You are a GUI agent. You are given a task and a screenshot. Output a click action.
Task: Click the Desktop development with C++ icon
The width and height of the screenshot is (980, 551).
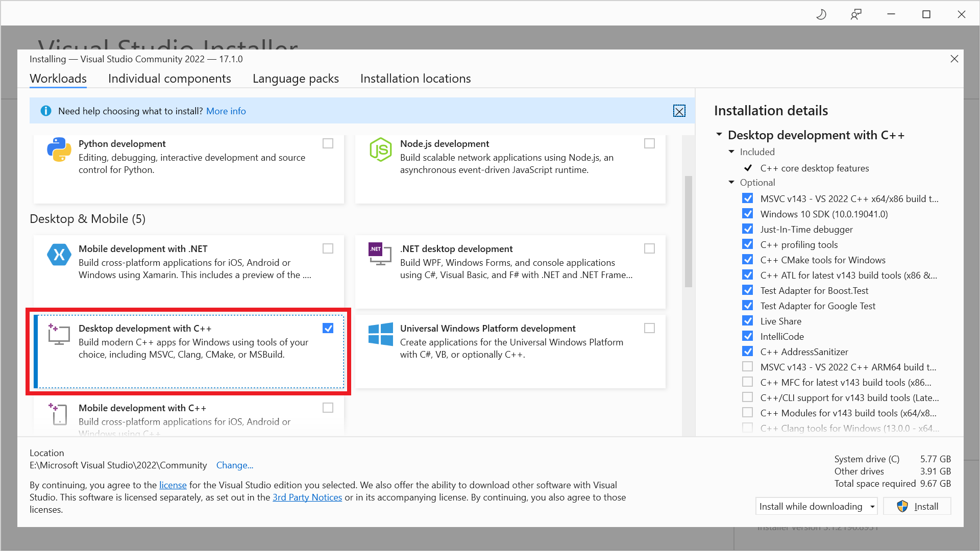click(59, 334)
